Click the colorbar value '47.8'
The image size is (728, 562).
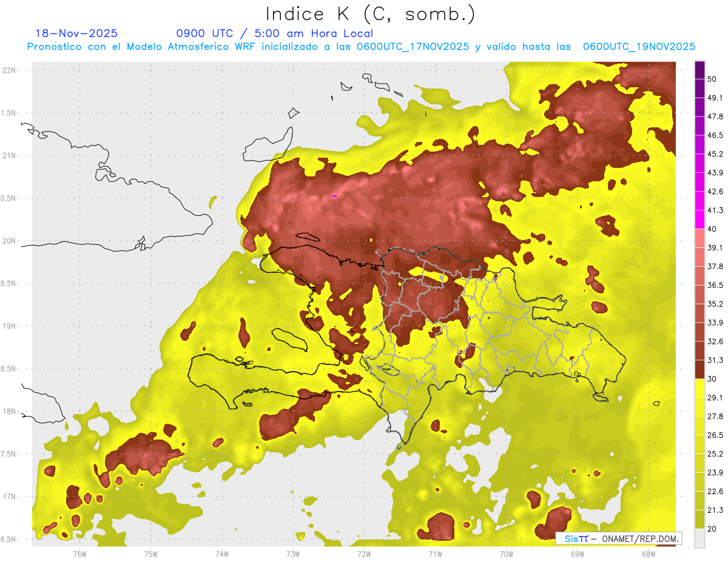(x=715, y=116)
